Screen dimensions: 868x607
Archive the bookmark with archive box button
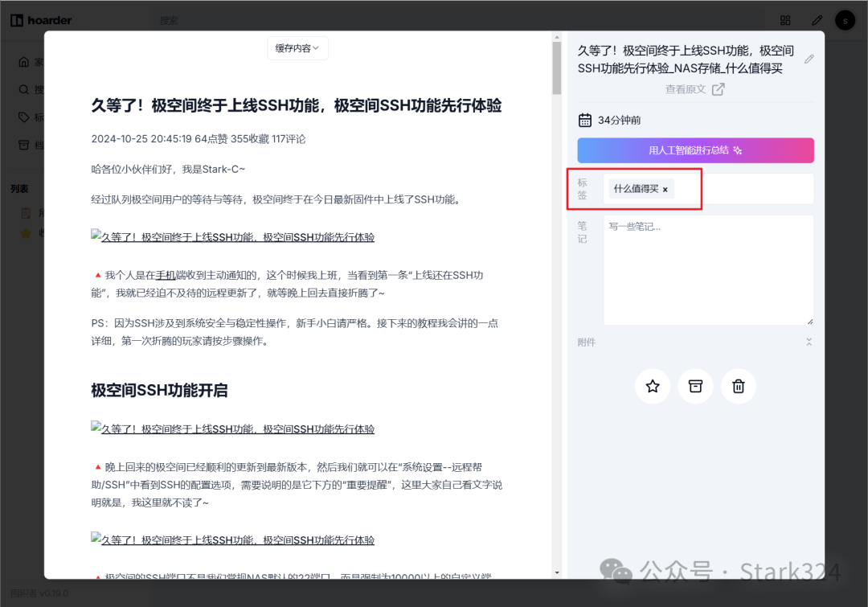pos(695,386)
